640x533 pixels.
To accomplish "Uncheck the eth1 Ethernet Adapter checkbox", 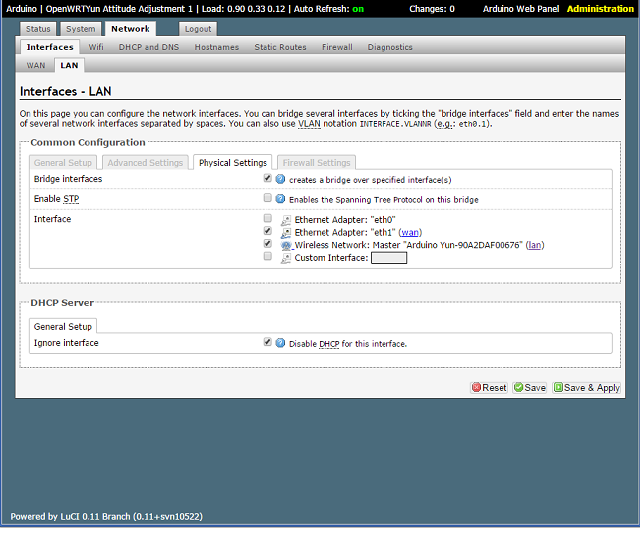I will point(268,231).
